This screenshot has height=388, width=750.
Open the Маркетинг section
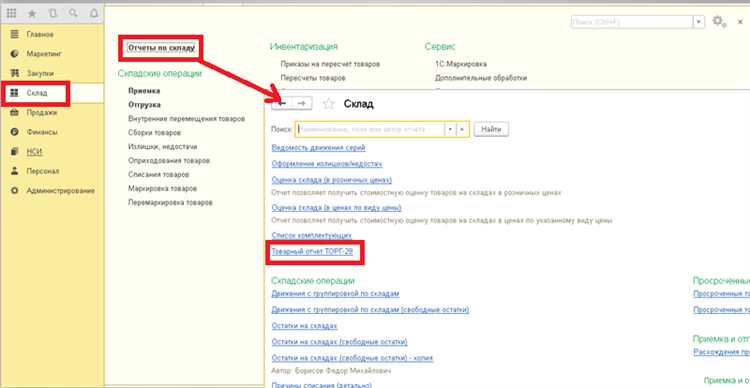[44, 54]
